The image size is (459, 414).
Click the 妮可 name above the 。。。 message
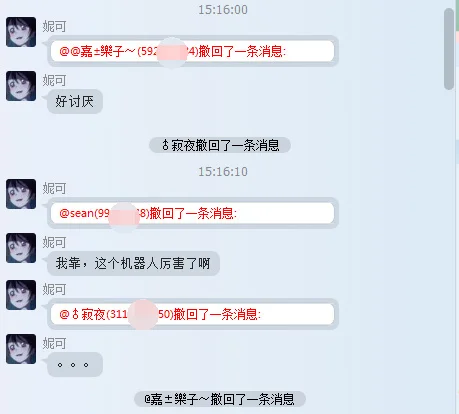pyautogui.click(x=54, y=343)
